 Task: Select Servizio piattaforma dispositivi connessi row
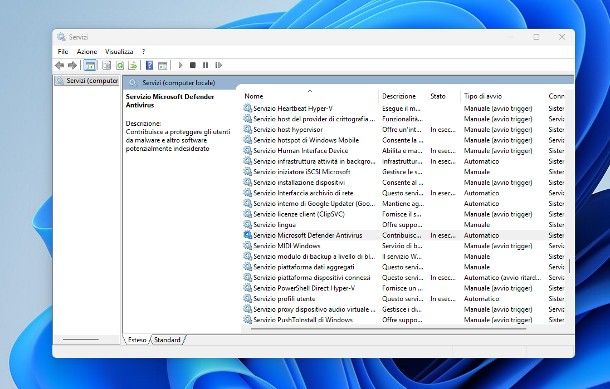pos(403,277)
